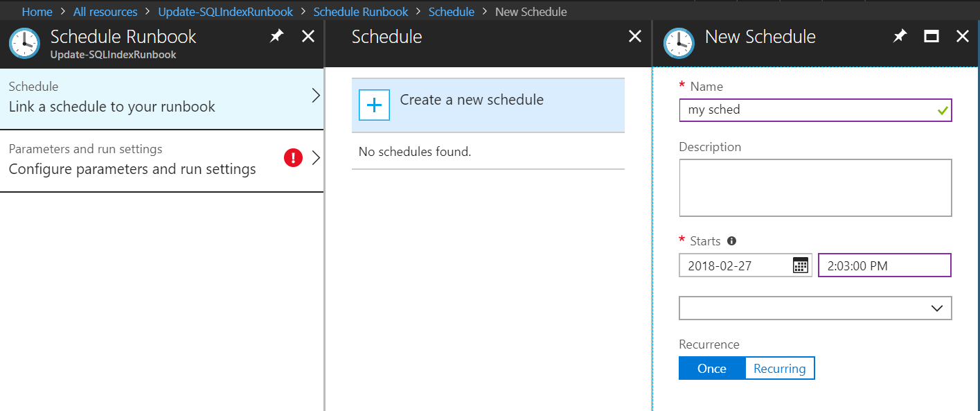Click the Description text area

(815, 188)
